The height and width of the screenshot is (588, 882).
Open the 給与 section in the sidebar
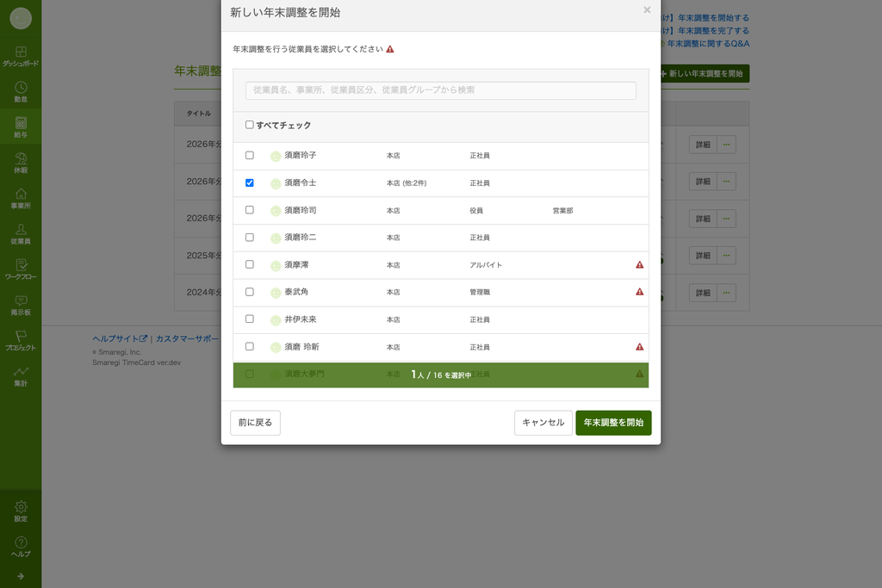tap(21, 127)
